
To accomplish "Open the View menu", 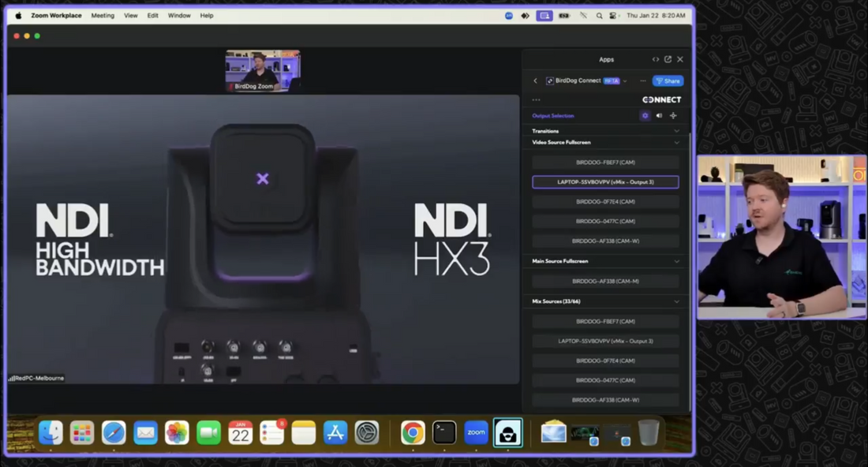I will (x=131, y=15).
